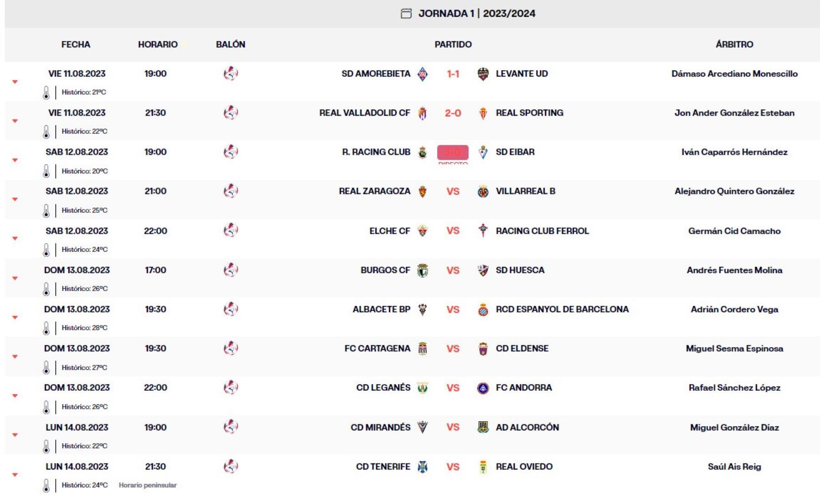The height and width of the screenshot is (504, 820).
Task: Click the Levante UD club crest
Action: pos(483,74)
